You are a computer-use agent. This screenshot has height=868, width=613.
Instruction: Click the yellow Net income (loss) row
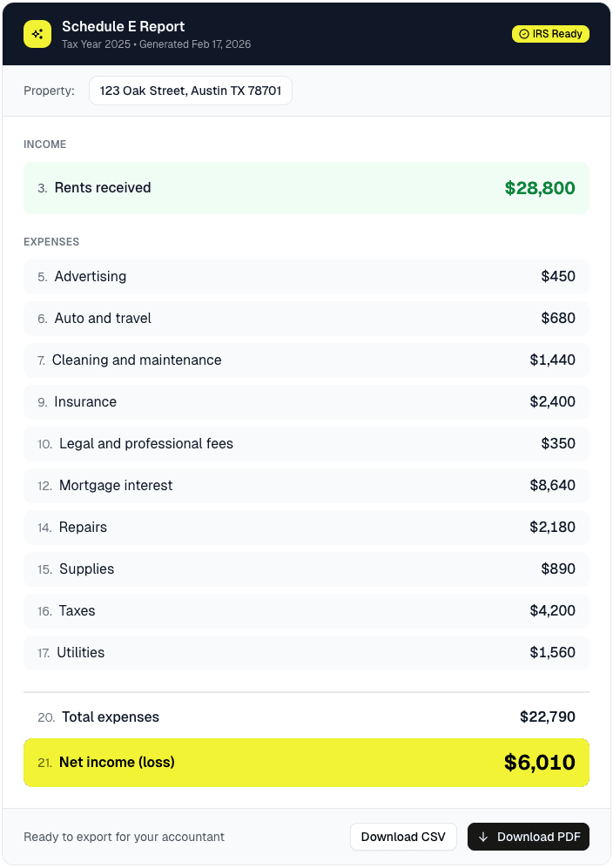306,763
